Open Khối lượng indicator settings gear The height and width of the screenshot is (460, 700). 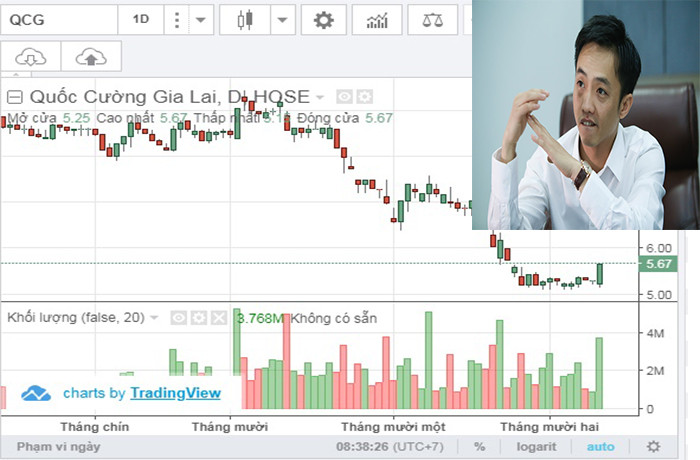tap(199, 318)
